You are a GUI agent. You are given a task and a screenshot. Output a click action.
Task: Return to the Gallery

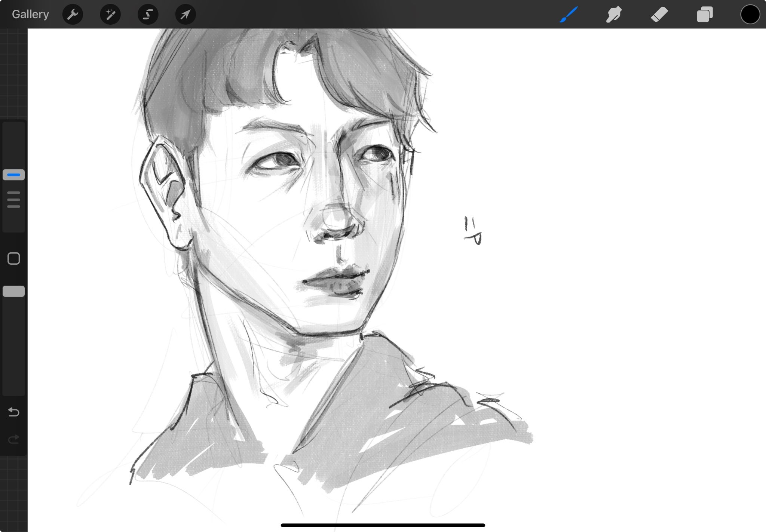click(x=30, y=14)
